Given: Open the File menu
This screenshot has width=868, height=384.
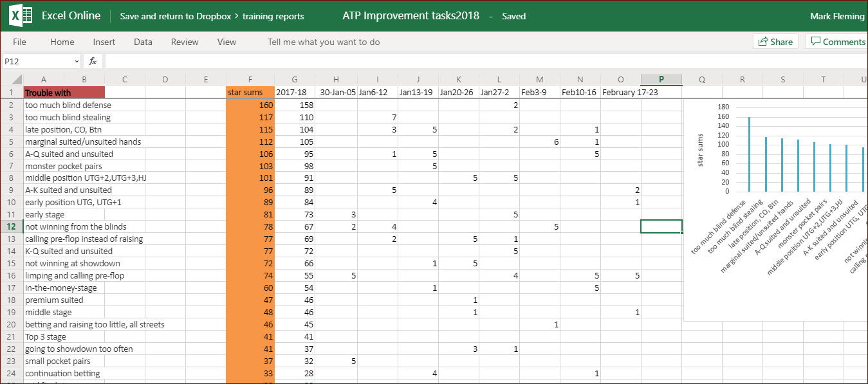Looking at the screenshot, I should coord(19,42).
